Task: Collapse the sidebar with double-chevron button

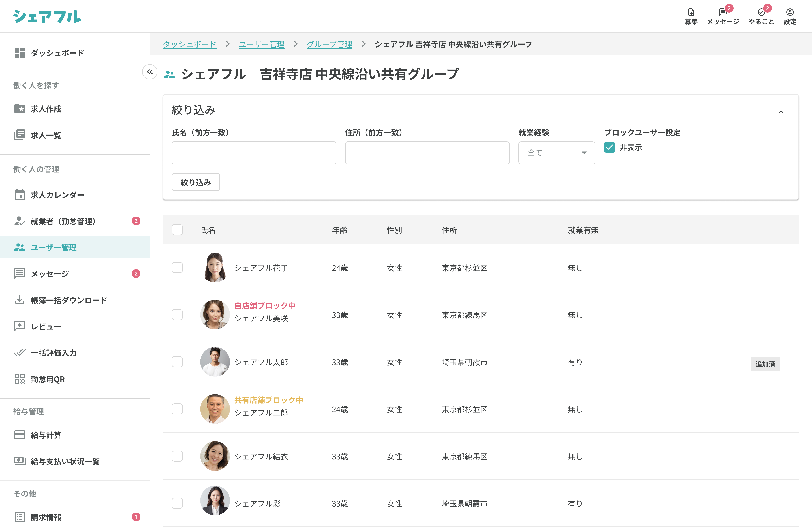Action: click(x=149, y=72)
